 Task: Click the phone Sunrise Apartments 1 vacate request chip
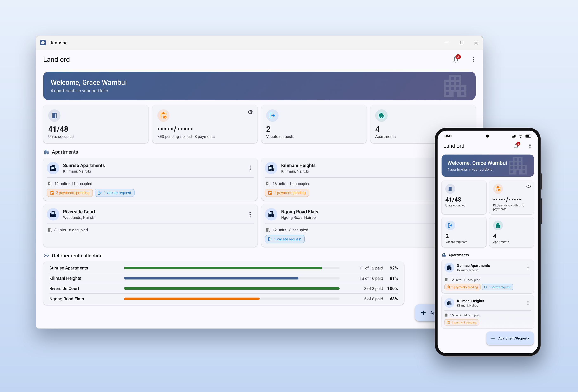click(x=497, y=287)
